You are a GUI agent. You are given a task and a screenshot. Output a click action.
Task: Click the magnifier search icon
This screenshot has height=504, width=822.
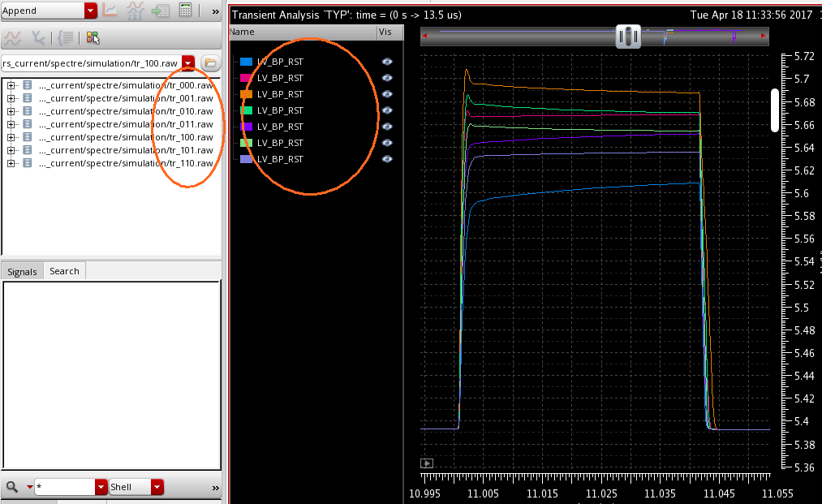click(x=12, y=487)
